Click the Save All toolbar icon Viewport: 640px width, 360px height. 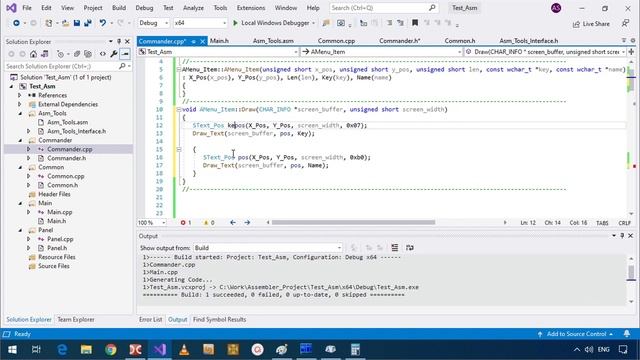[x=87, y=23]
